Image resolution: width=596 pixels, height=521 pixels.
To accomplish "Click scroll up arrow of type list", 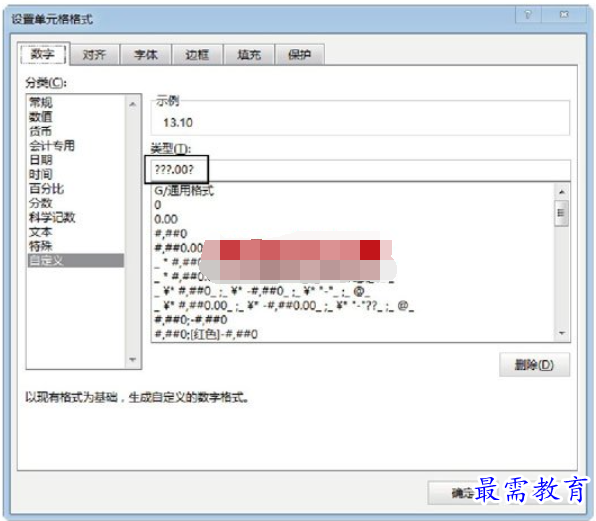I will (x=562, y=192).
